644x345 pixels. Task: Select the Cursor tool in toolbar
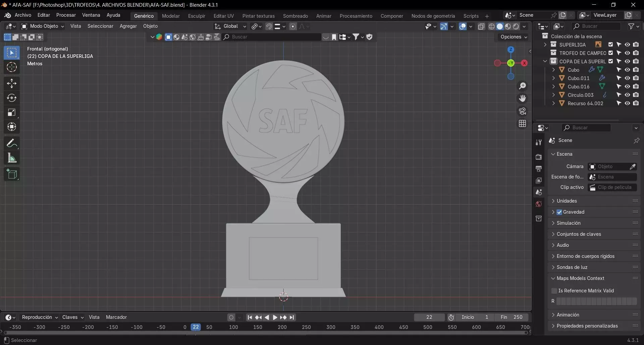tap(12, 67)
